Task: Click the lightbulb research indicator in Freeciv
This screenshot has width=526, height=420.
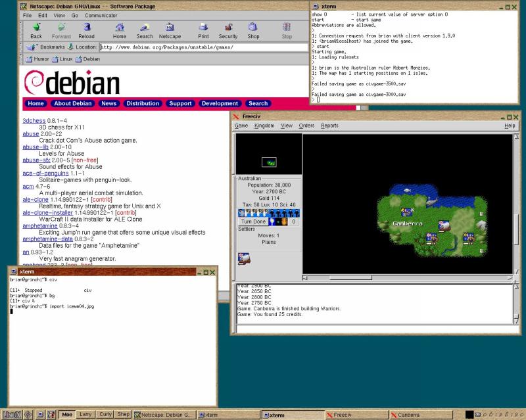Action: tap(272, 222)
